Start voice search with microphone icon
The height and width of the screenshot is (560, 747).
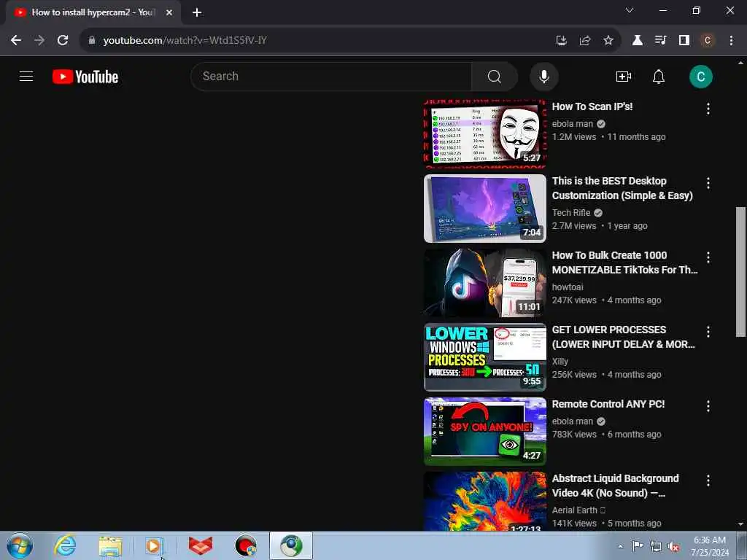[543, 76]
